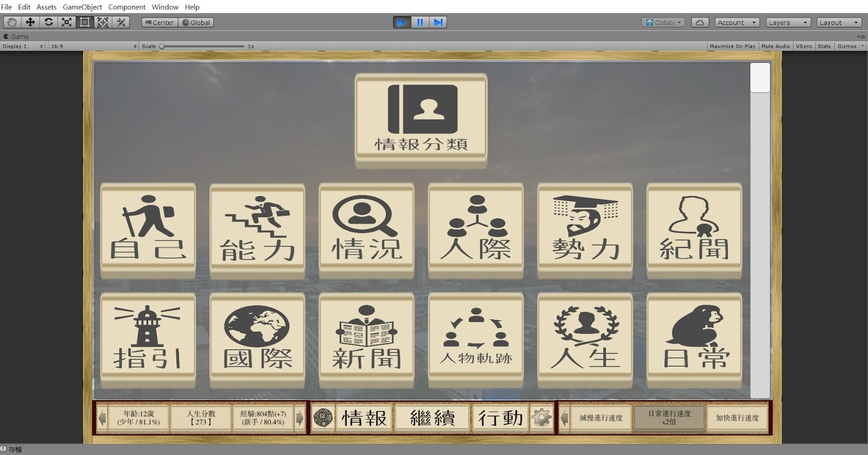Image resolution: width=868 pixels, height=455 pixels.
Task: Open the GameObject menu
Action: [x=82, y=7]
